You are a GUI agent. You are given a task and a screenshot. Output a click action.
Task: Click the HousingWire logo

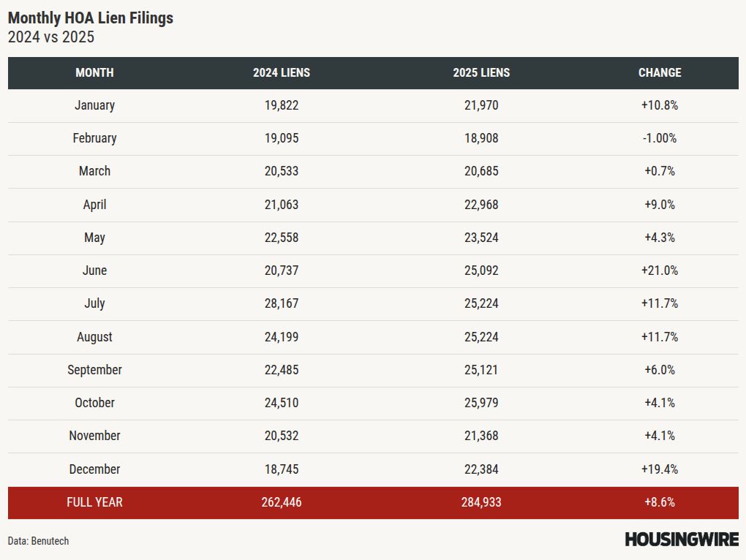coord(681,540)
